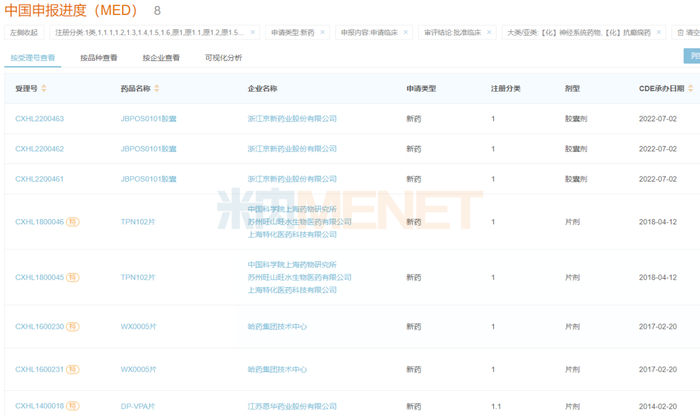Image resolution: width=700 pixels, height=417 pixels.
Task: Open 苏州旺山旺水生物医药有限公司 in the CXHL1800045 row
Action: coord(300,277)
